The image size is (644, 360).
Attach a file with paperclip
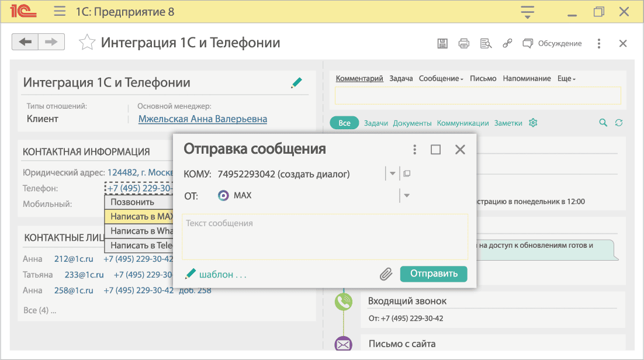386,274
